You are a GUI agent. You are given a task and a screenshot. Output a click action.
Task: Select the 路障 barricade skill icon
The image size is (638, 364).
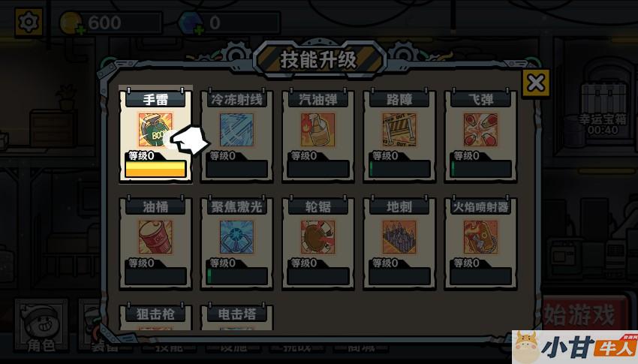(399, 130)
